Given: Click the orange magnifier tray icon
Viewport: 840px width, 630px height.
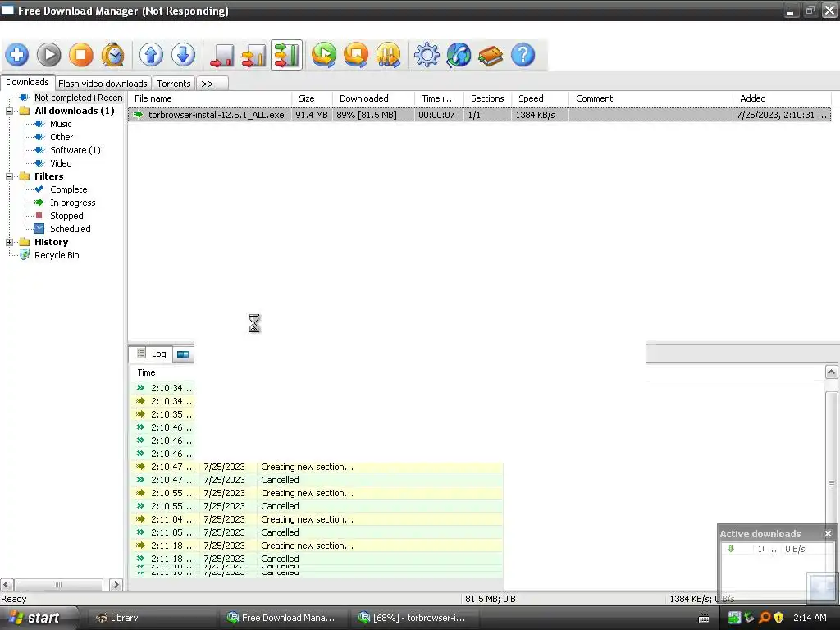Looking at the screenshot, I should pos(765,618).
